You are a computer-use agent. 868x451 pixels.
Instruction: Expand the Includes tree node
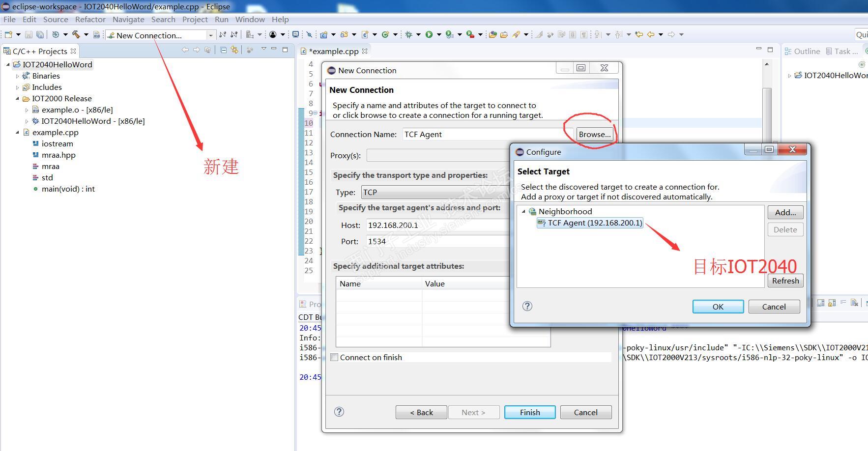click(x=17, y=87)
